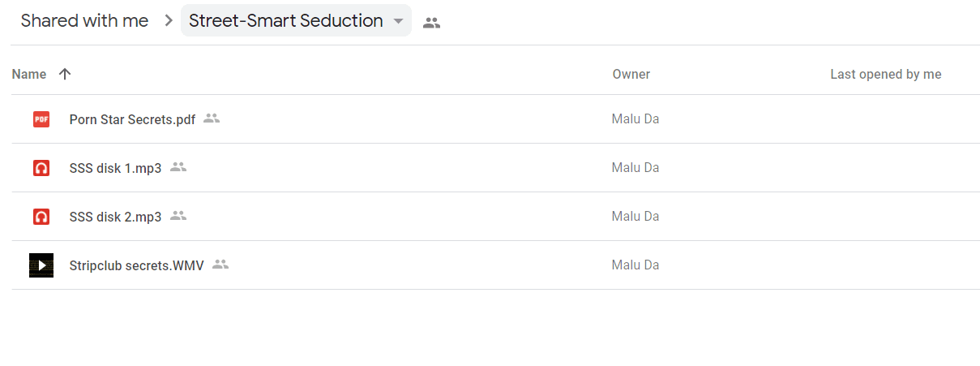Click the breadcrumb chevron after Shared with me

(x=169, y=21)
